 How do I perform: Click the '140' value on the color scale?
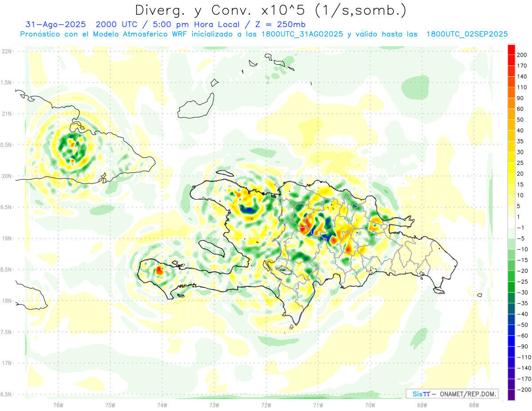[x=522, y=76]
